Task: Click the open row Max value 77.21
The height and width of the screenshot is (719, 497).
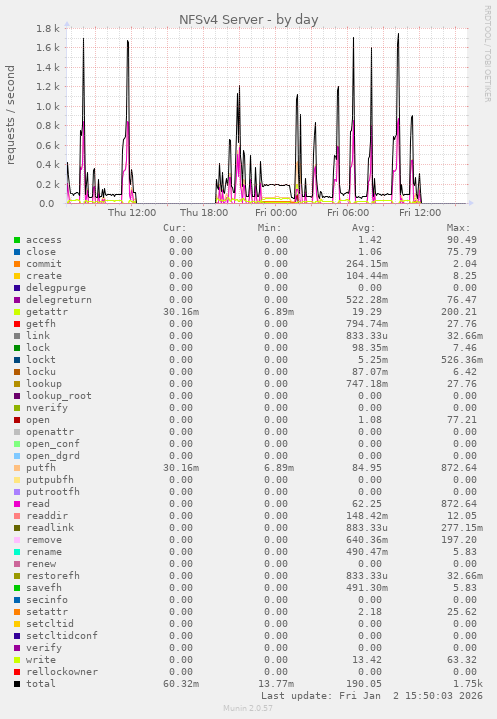Action: tap(462, 420)
